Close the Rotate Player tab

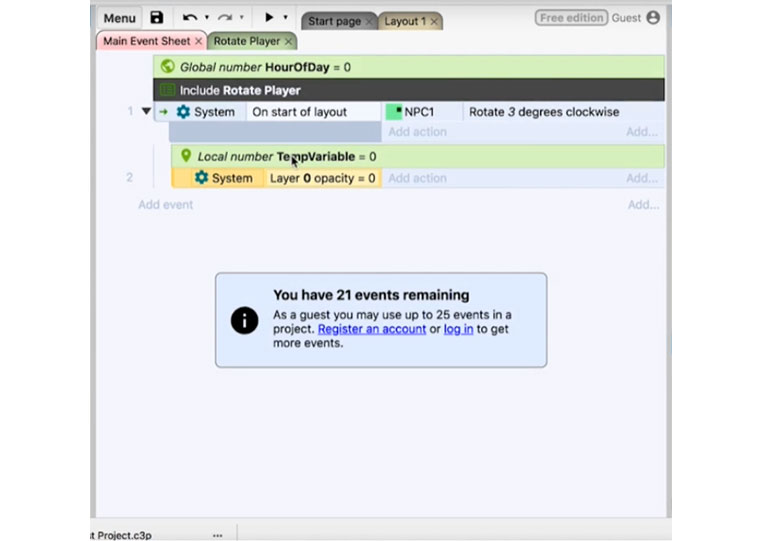tap(289, 42)
